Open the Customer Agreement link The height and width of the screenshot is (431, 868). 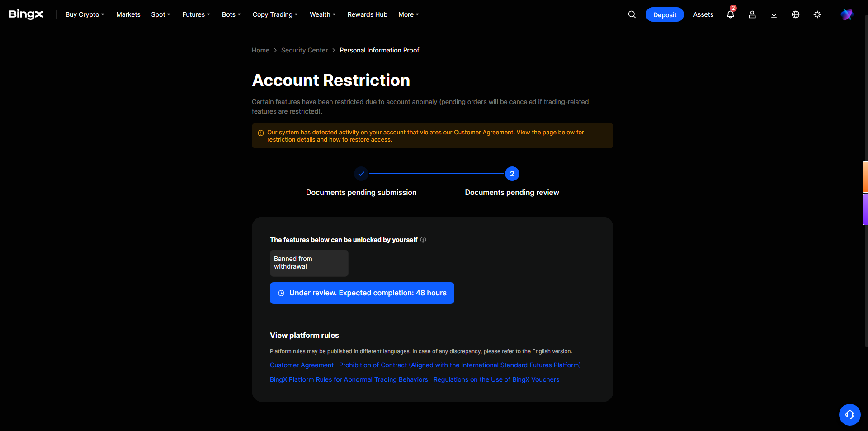pyautogui.click(x=302, y=365)
